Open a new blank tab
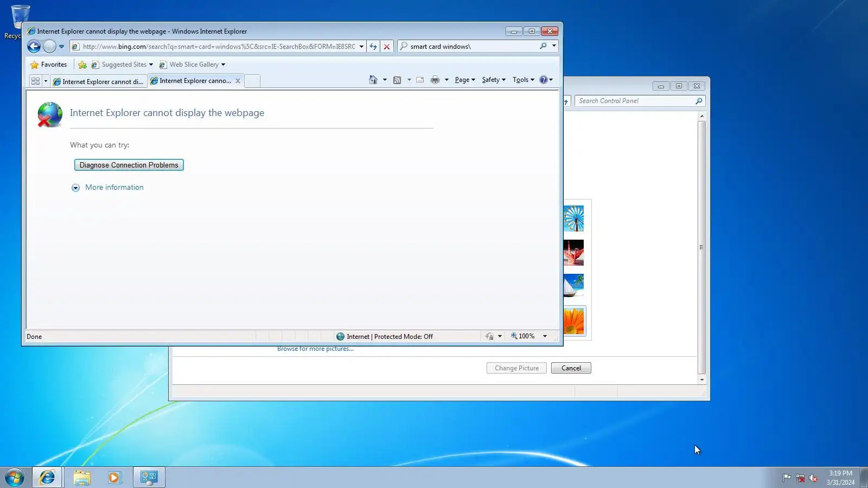 tap(252, 81)
